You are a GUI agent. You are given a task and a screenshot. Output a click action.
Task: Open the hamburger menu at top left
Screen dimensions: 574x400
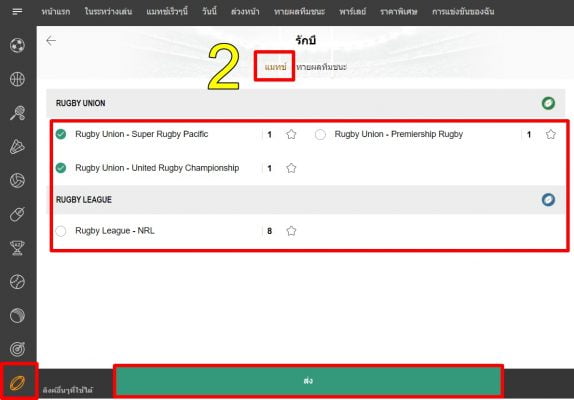(x=17, y=12)
